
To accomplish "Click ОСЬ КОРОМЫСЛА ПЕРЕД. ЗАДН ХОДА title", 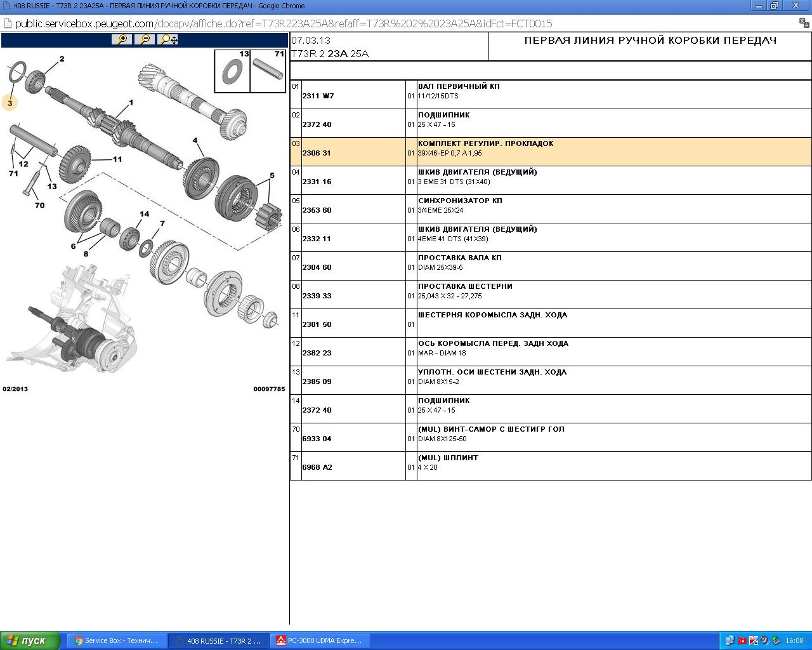I will click(493, 343).
